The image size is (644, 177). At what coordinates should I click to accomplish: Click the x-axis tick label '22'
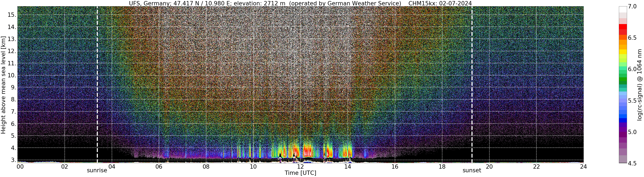(536, 167)
